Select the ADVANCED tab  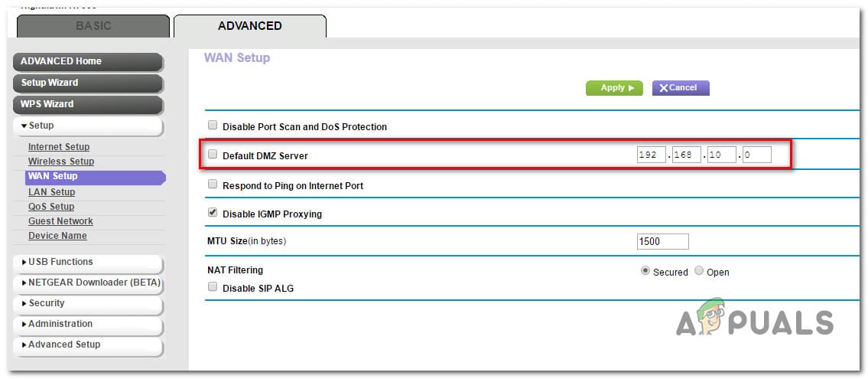[x=249, y=26]
